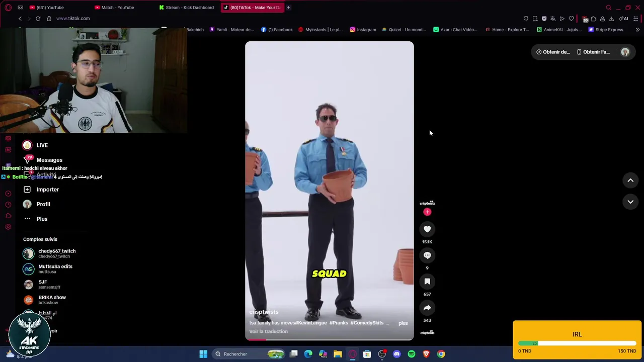Image resolution: width=644 pixels, height=362 pixels.
Task: Open the AnimeKAI bookmark
Action: 559,30
